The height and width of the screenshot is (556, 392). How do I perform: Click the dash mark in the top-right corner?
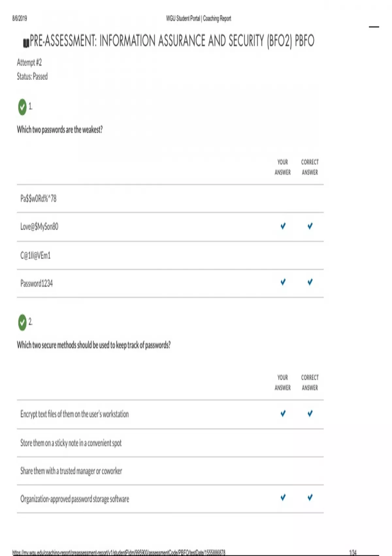tap(374, 27)
